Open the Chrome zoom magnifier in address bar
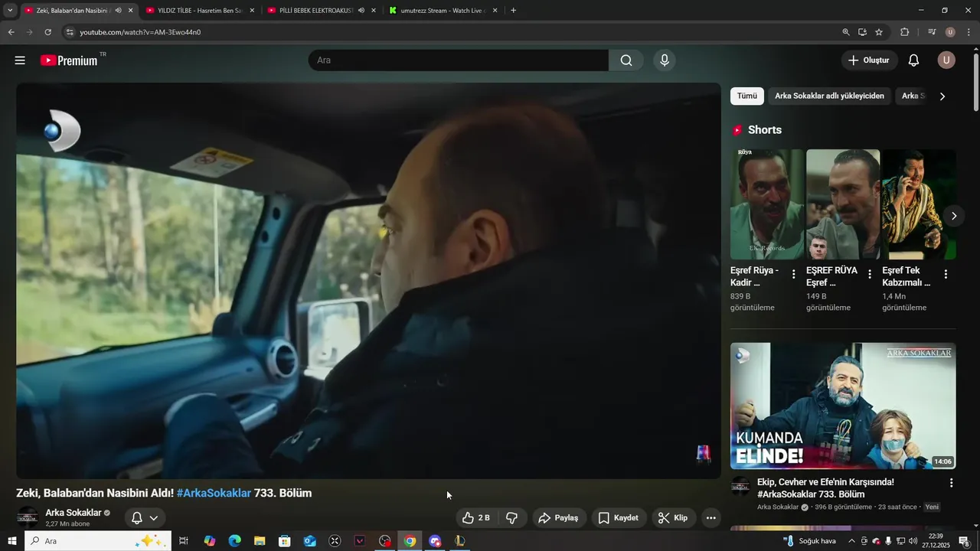 [x=846, y=32]
